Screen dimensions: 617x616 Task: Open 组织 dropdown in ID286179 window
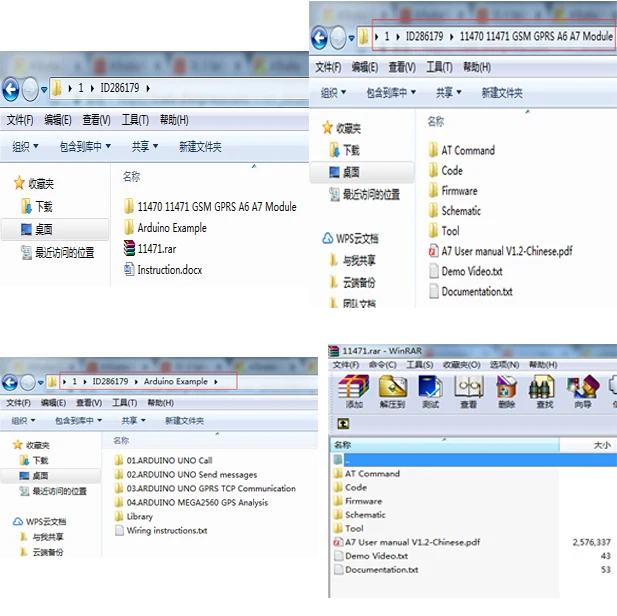tap(25, 146)
